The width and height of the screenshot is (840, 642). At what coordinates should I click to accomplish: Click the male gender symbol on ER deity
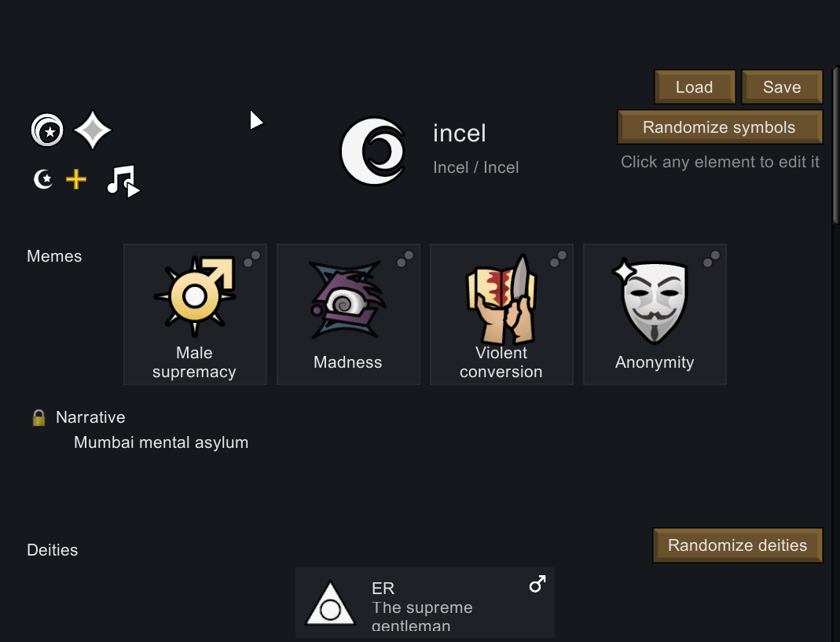[537, 584]
